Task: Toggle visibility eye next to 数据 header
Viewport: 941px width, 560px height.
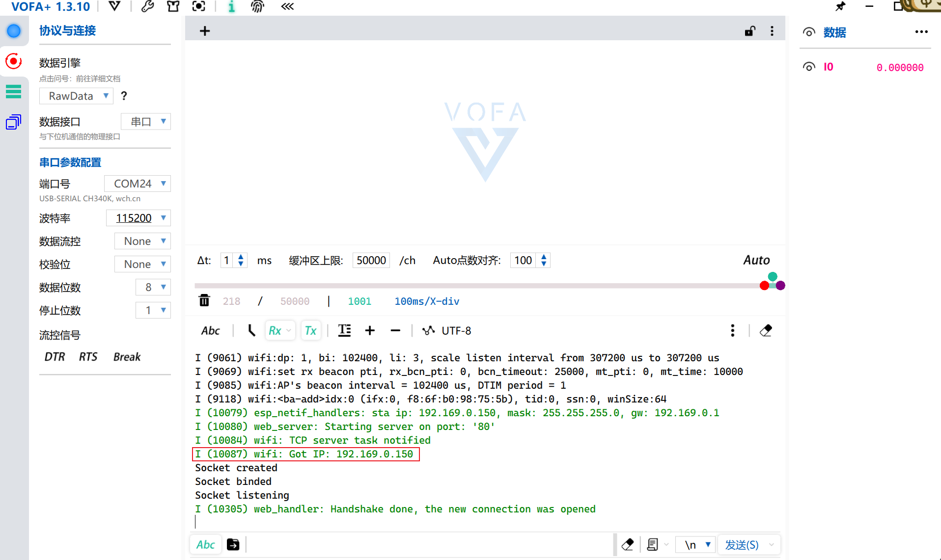Action: point(809,32)
